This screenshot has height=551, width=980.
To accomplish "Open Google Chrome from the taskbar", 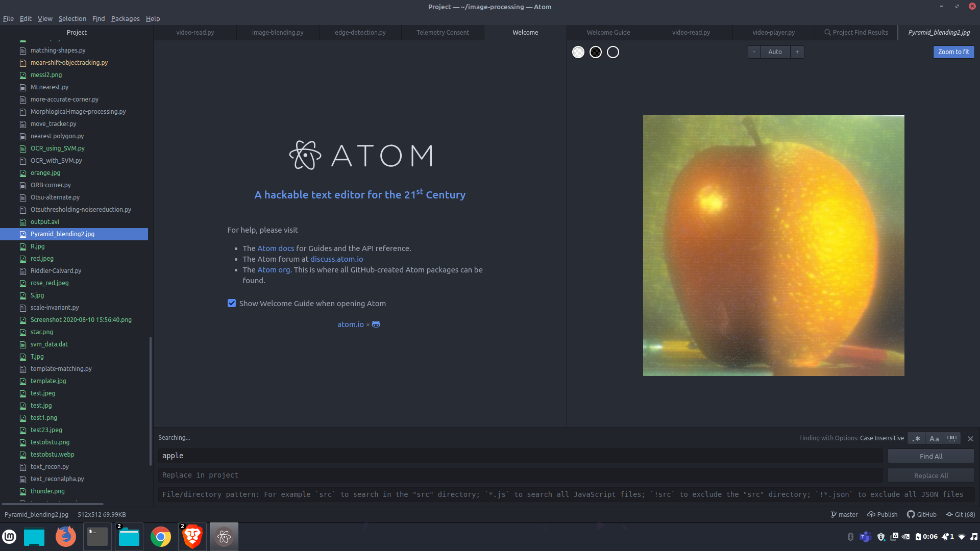I will coord(161,537).
